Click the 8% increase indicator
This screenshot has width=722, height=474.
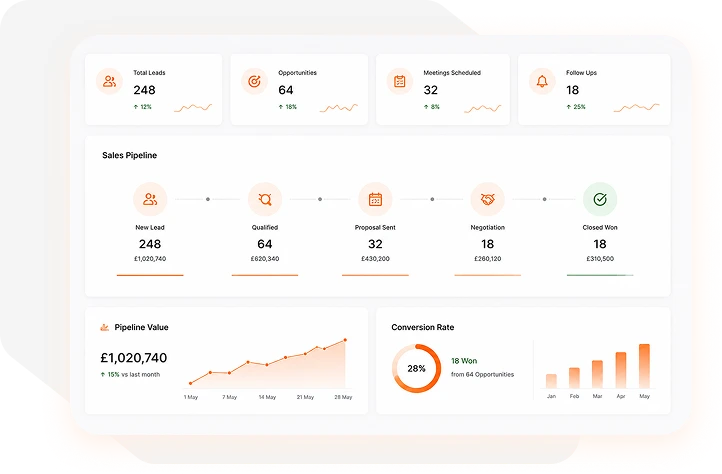pyautogui.click(x=431, y=107)
